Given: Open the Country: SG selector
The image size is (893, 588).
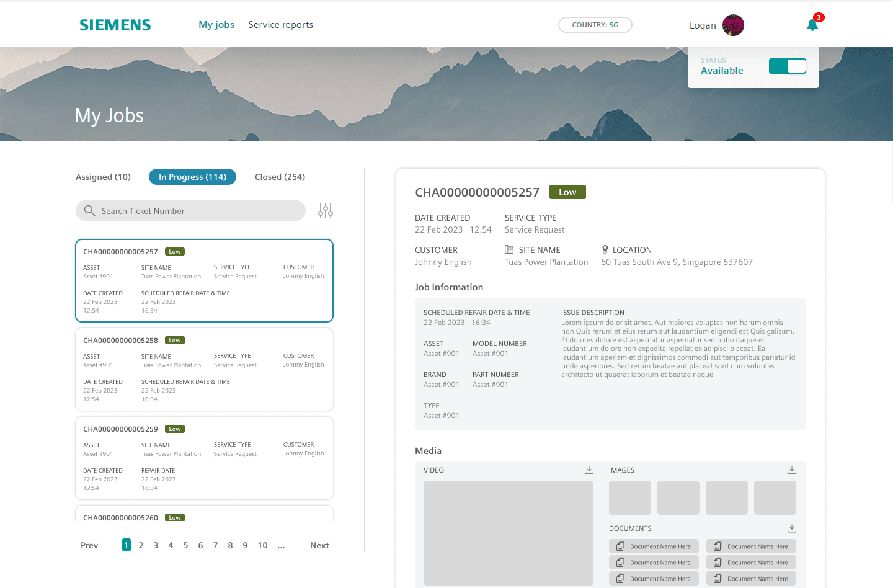Looking at the screenshot, I should (595, 25).
